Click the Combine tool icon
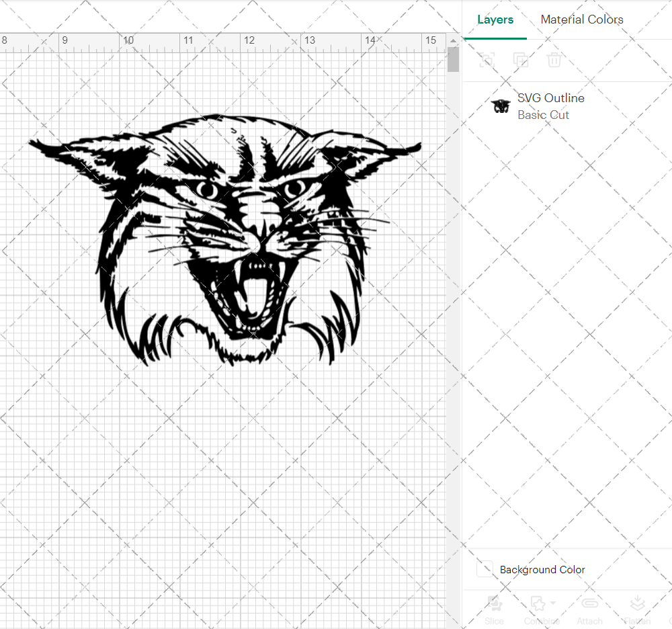 pyautogui.click(x=538, y=603)
